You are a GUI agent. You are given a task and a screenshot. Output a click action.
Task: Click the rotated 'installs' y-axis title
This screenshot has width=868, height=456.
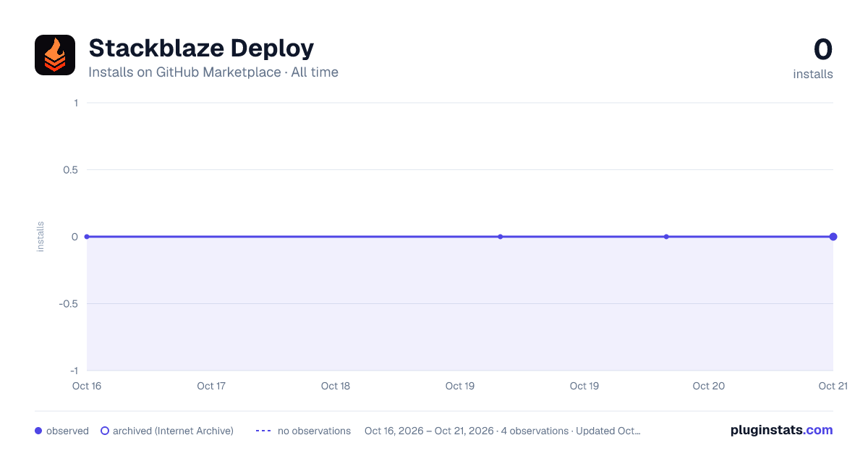click(x=41, y=237)
